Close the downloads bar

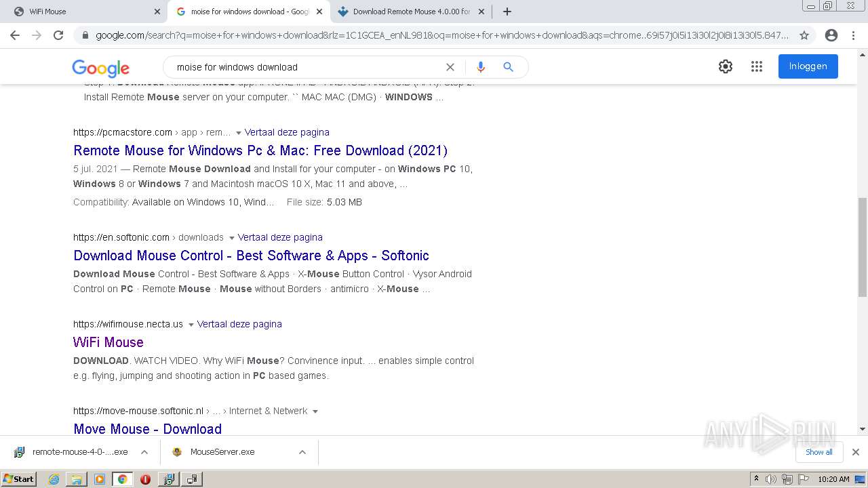855,452
